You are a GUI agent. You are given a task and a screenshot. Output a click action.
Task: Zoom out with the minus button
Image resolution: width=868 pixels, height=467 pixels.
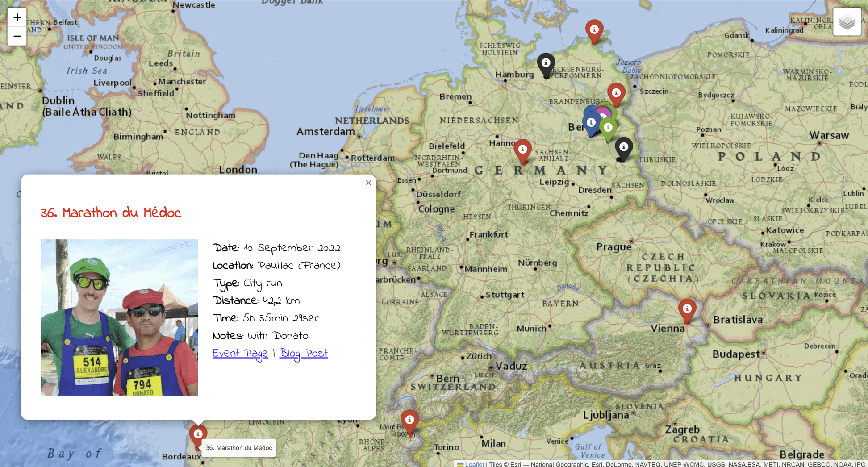click(x=17, y=36)
